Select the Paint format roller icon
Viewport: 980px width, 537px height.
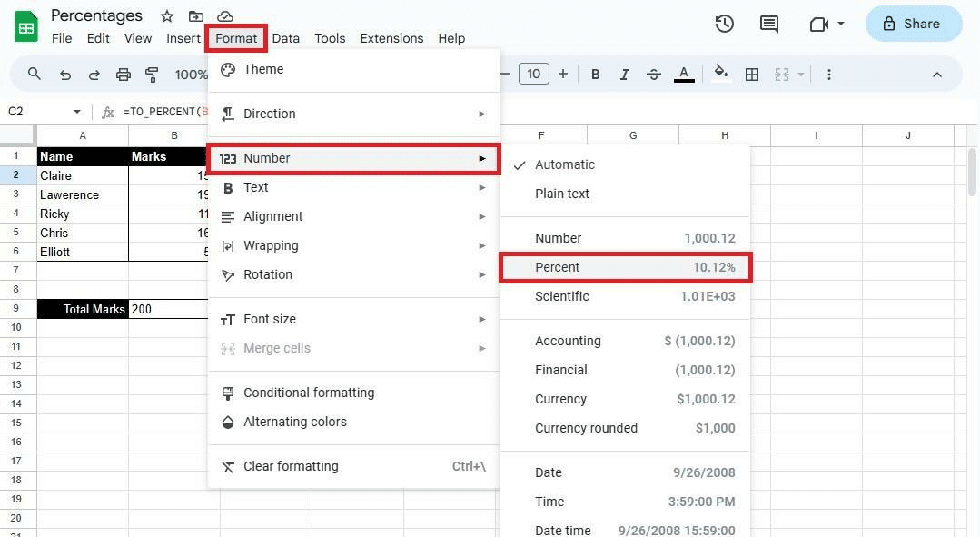153,75
